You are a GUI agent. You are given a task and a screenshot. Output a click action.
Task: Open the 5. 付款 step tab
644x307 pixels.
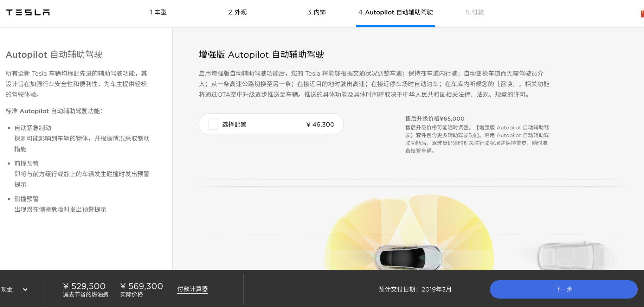(x=475, y=12)
